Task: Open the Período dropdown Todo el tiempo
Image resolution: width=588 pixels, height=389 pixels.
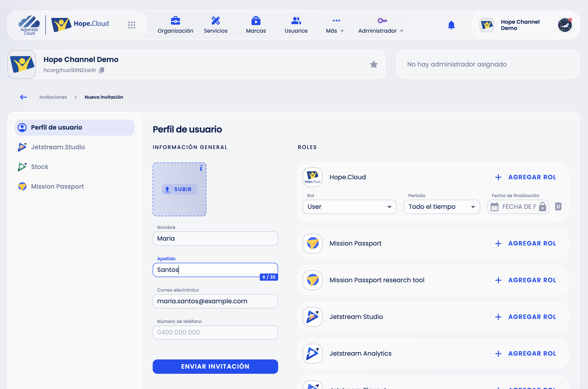Action: (x=442, y=207)
